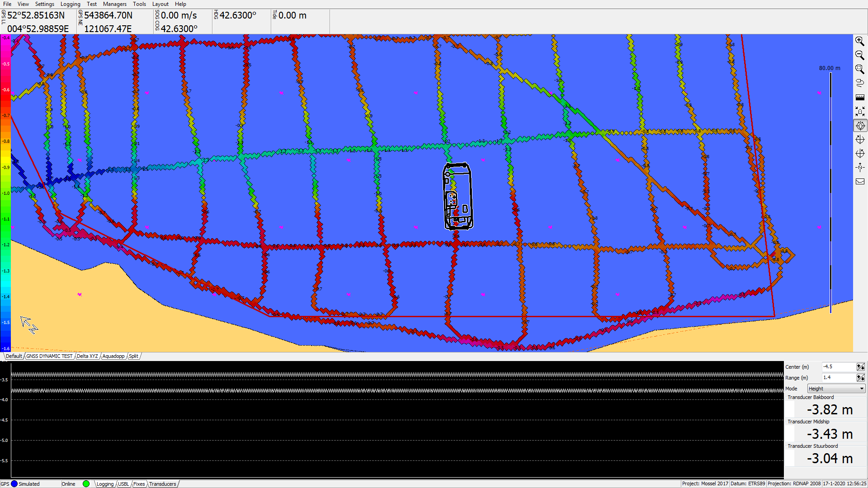
Task: Select the ruler measure tool
Action: click(x=860, y=97)
